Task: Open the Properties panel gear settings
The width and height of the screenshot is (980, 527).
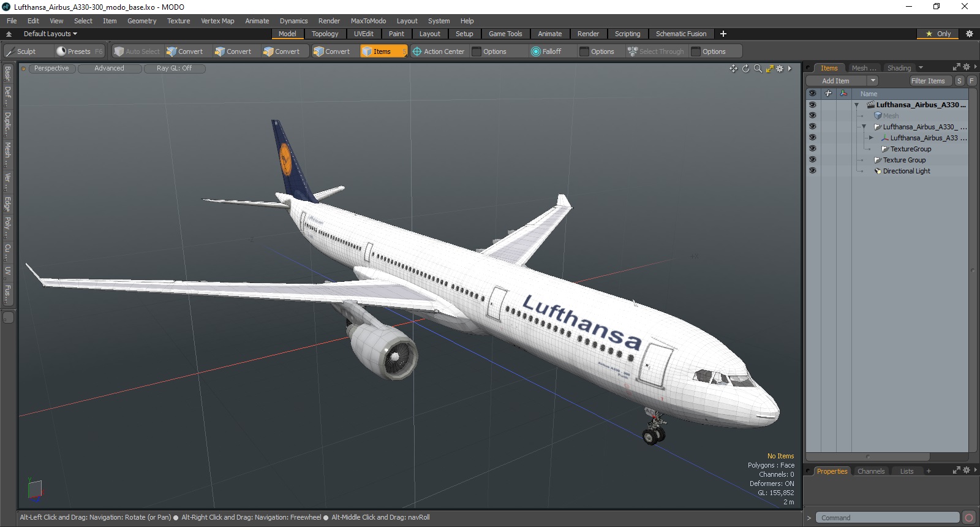Action: click(x=967, y=471)
